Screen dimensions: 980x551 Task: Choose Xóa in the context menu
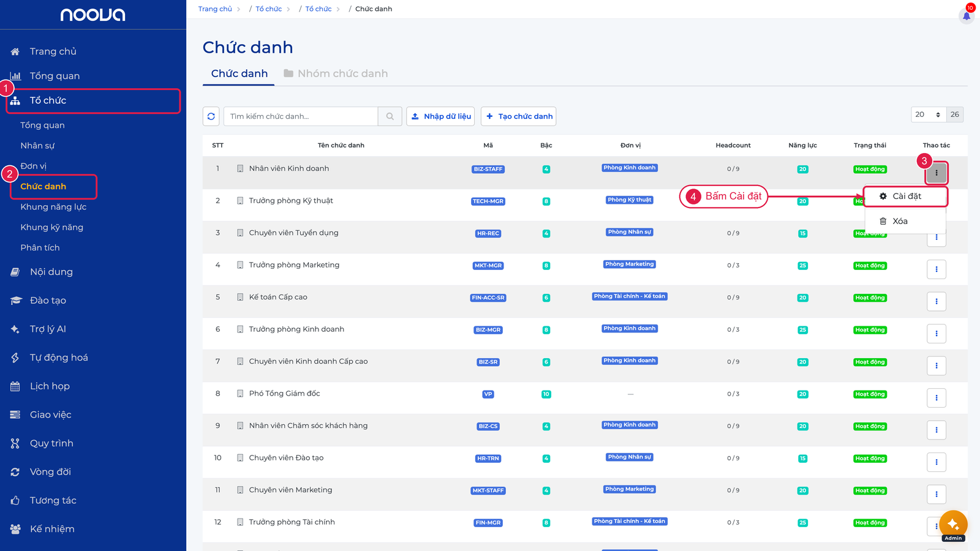[x=899, y=221]
